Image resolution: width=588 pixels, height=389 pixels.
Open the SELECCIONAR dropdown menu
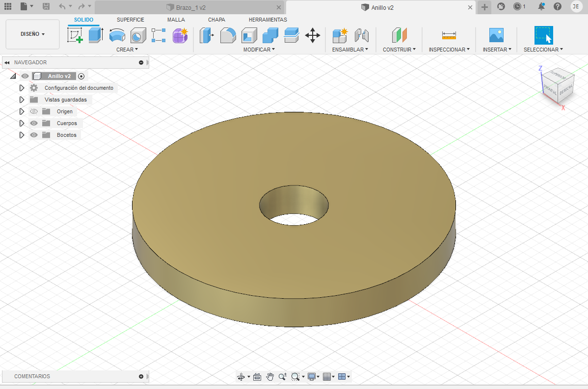(543, 50)
